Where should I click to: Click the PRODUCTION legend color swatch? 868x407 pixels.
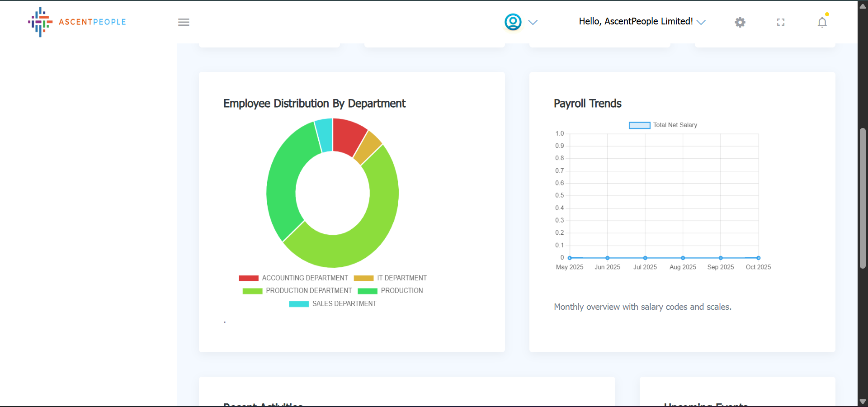(x=367, y=291)
